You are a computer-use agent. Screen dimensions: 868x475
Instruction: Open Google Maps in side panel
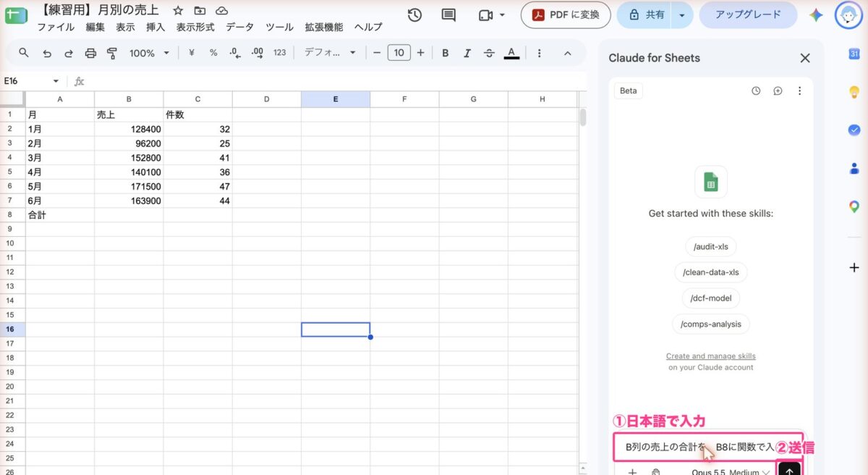(x=854, y=207)
